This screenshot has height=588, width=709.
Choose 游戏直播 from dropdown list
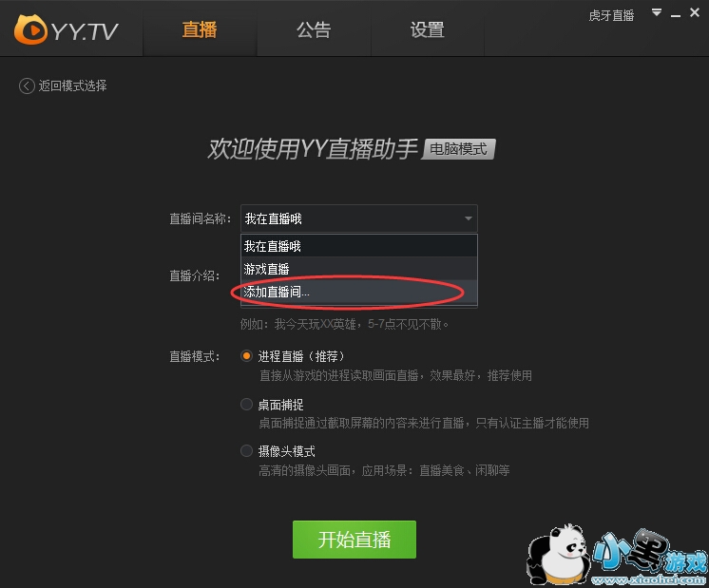pos(359,269)
